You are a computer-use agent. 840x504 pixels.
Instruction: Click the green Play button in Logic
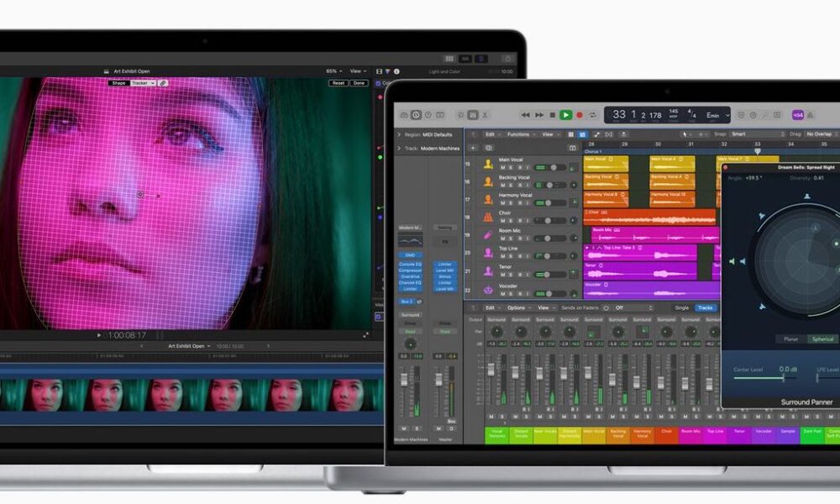[x=565, y=115]
